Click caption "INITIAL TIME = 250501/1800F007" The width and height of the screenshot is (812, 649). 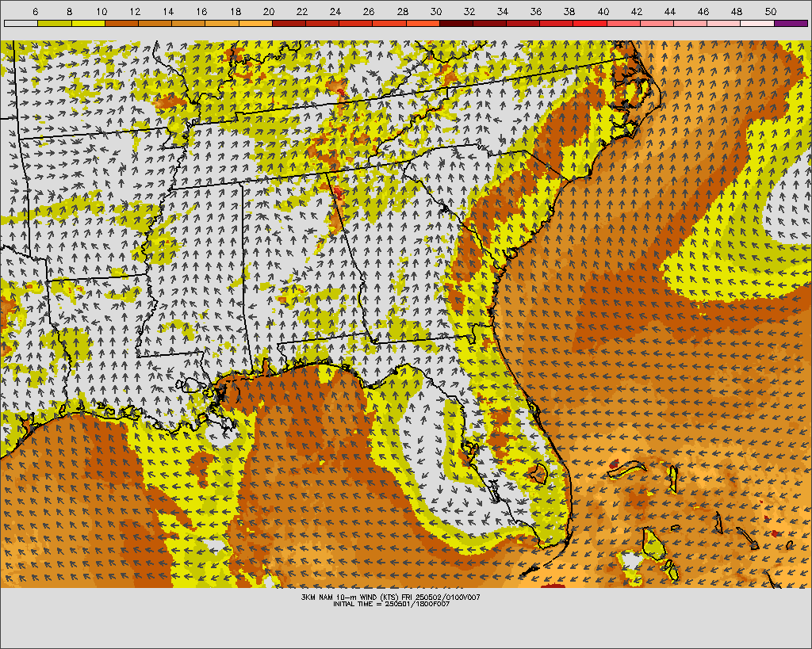[x=391, y=604]
